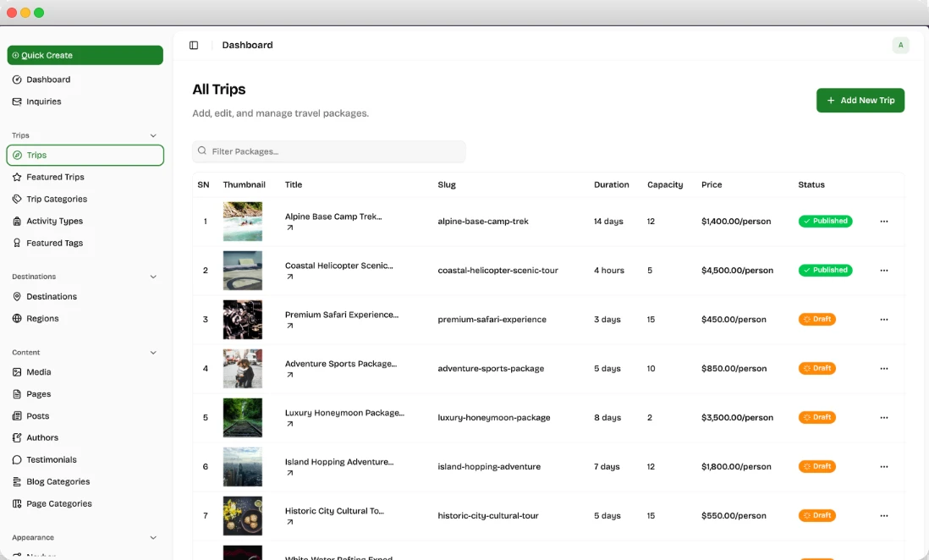Open external link for Coastal Helicopter Scenic
Viewport: 929px width, 560px height.
point(289,277)
